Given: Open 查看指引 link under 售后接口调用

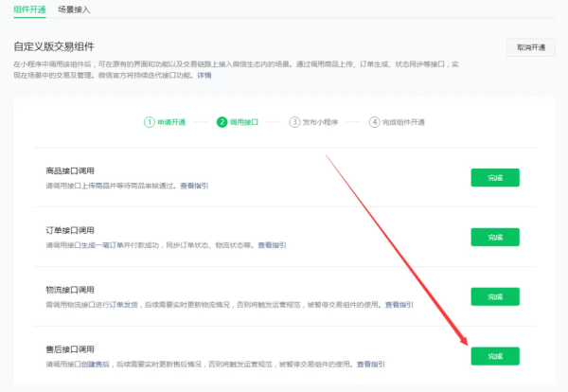Looking at the screenshot, I should pyautogui.click(x=370, y=365).
